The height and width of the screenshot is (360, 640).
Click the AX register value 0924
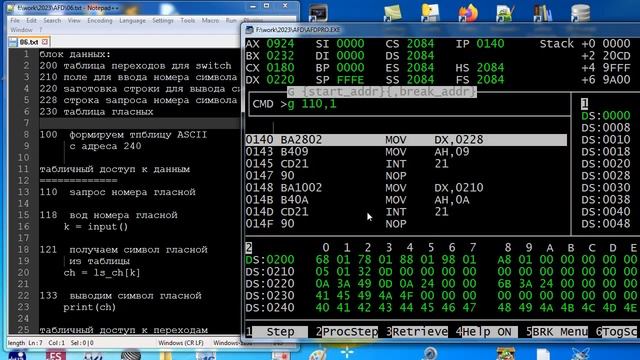tap(280, 44)
